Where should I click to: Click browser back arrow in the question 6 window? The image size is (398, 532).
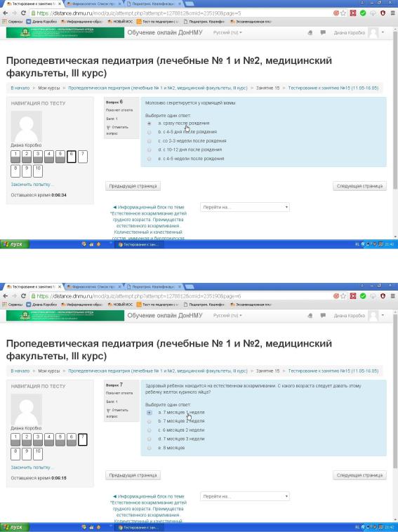(6, 13)
